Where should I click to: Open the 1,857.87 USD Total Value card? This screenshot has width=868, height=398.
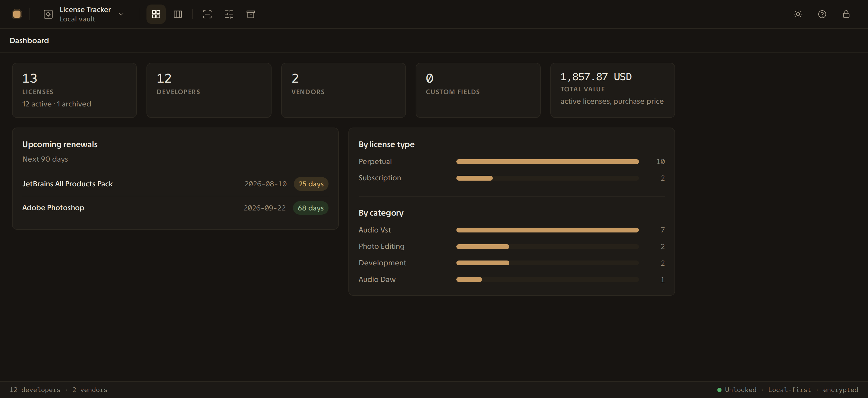(612, 90)
